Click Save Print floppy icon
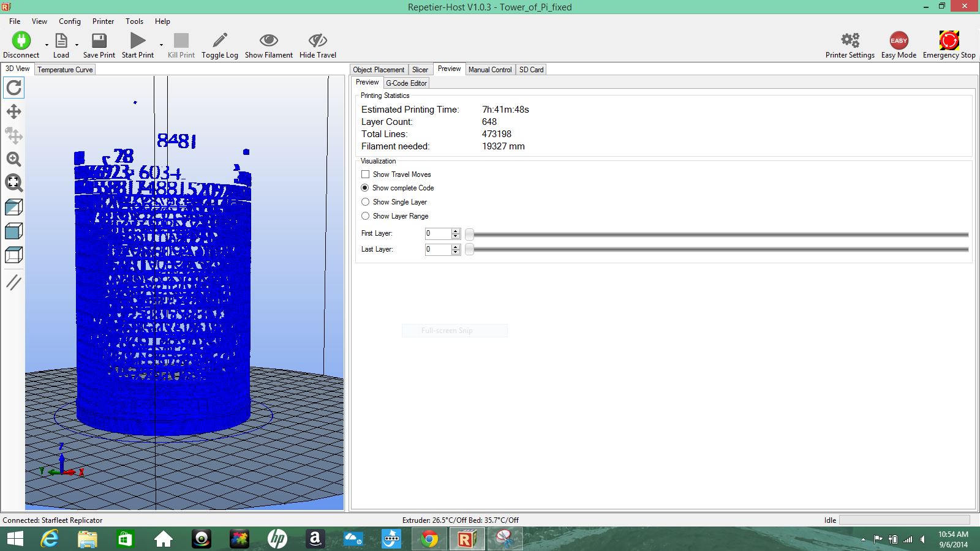The height and width of the screenshot is (551, 980). [99, 41]
